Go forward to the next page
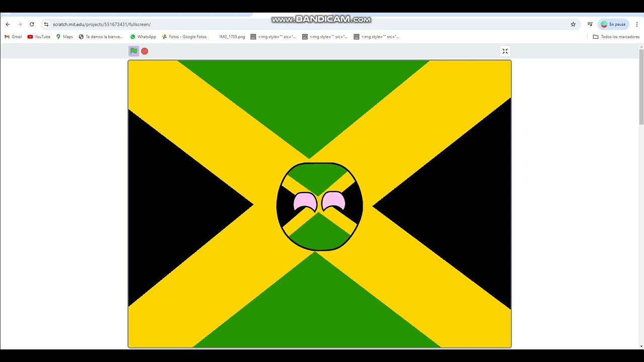This screenshot has height=362, width=644. tap(20, 24)
